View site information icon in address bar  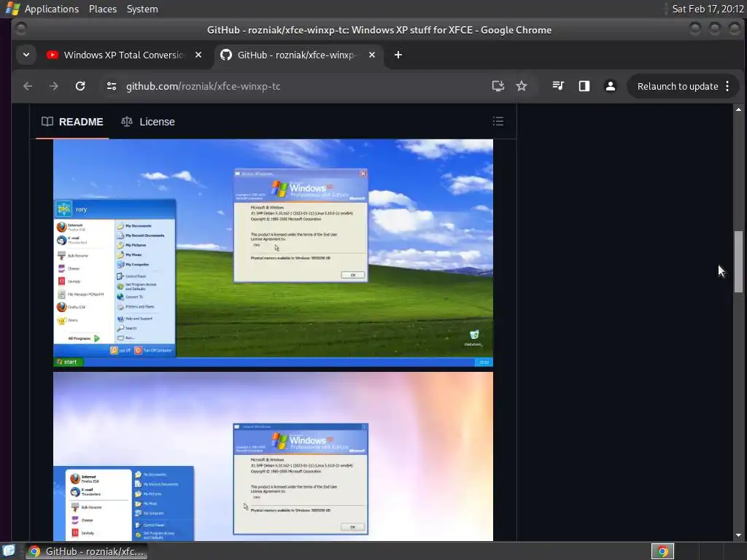click(112, 86)
